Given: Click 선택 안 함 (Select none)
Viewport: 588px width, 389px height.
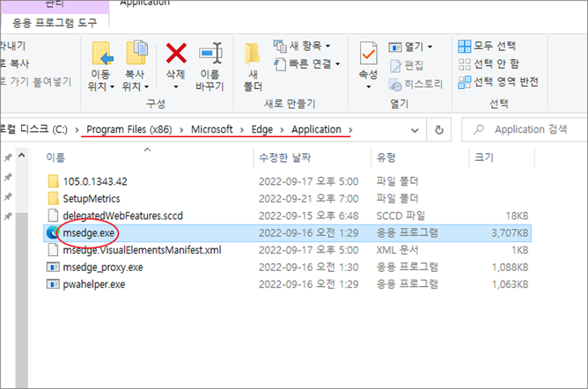Looking at the screenshot, I should point(489,64).
